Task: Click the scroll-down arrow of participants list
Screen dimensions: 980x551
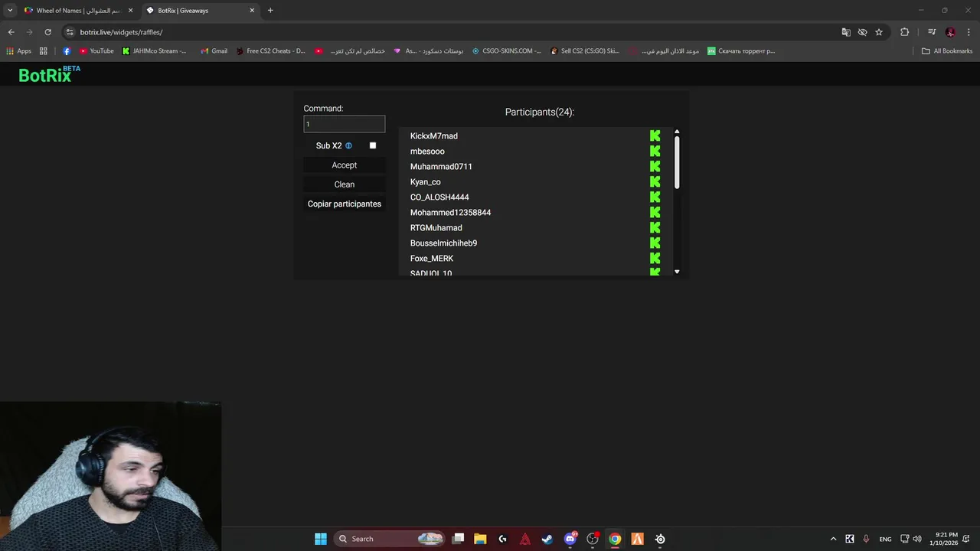Action: pos(677,272)
